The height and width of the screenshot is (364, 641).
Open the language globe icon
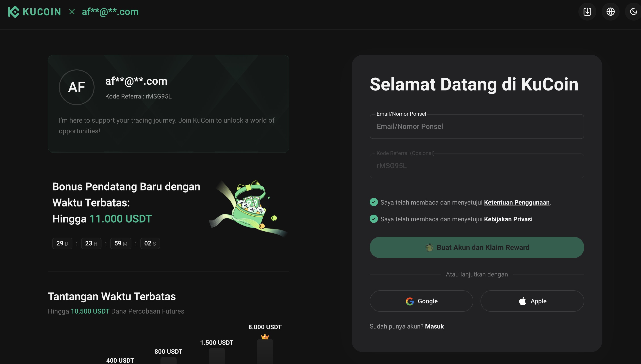[x=610, y=11]
